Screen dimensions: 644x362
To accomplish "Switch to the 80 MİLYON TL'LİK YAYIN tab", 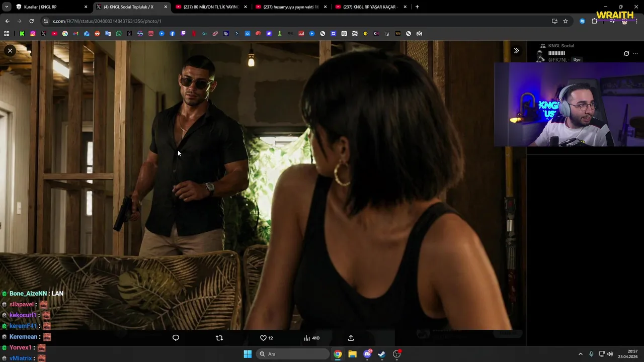I will (211, 7).
